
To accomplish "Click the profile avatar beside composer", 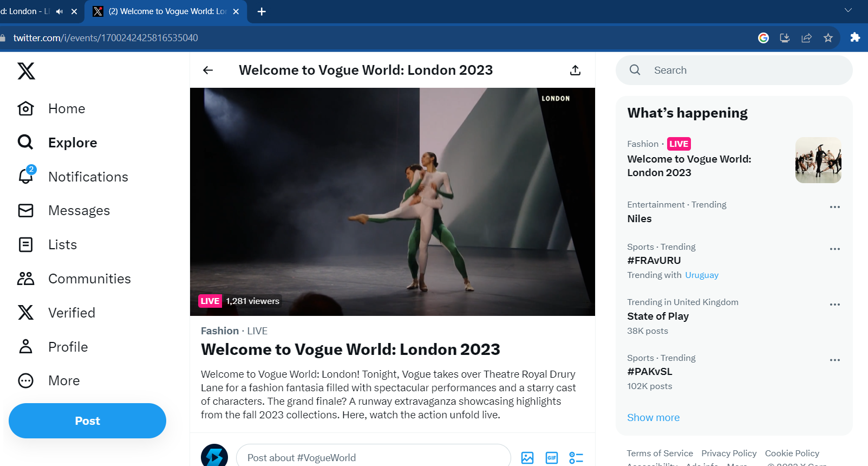I will click(x=214, y=456).
